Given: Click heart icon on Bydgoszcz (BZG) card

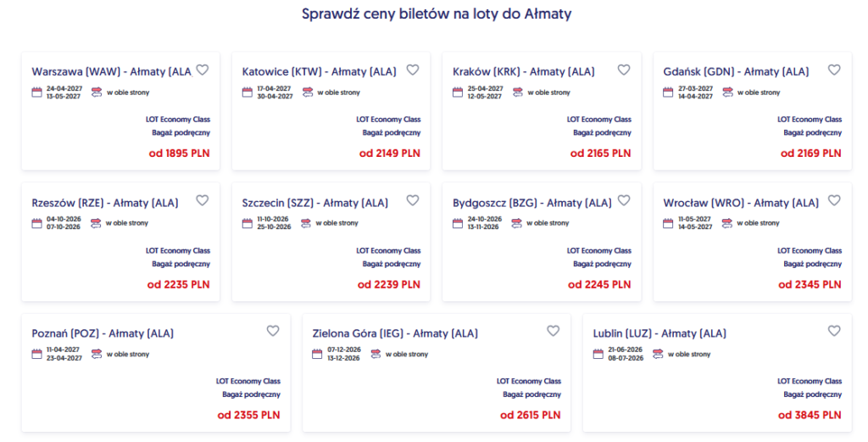Looking at the screenshot, I should pos(624,200).
